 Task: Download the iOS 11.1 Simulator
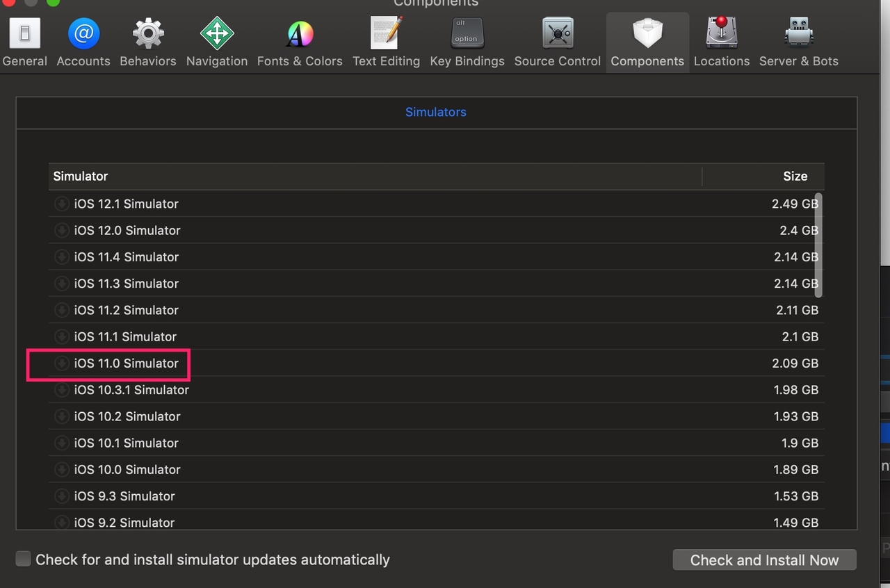tap(62, 336)
